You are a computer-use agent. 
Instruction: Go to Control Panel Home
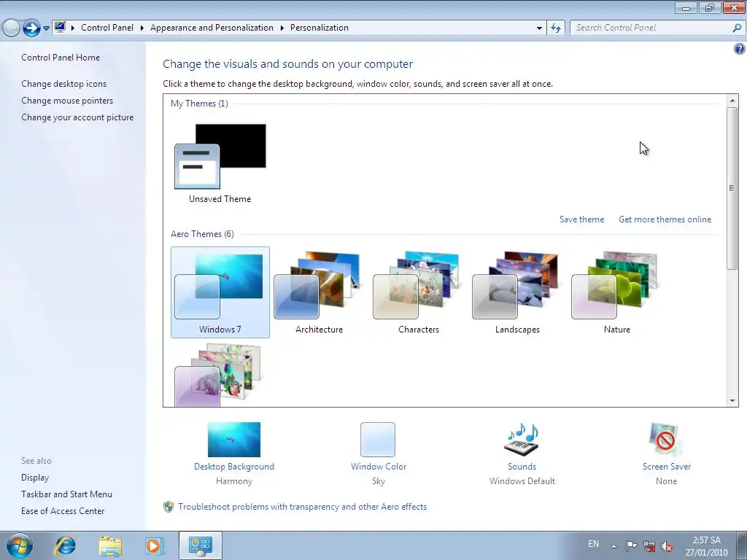pos(61,58)
